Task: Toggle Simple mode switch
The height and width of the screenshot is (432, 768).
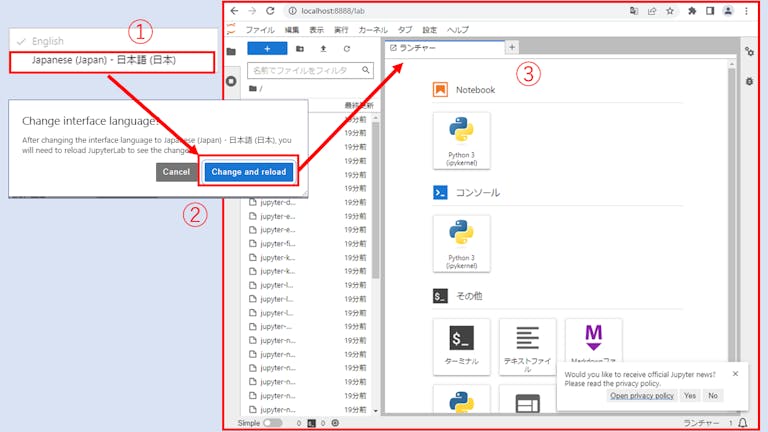Action: (273, 423)
